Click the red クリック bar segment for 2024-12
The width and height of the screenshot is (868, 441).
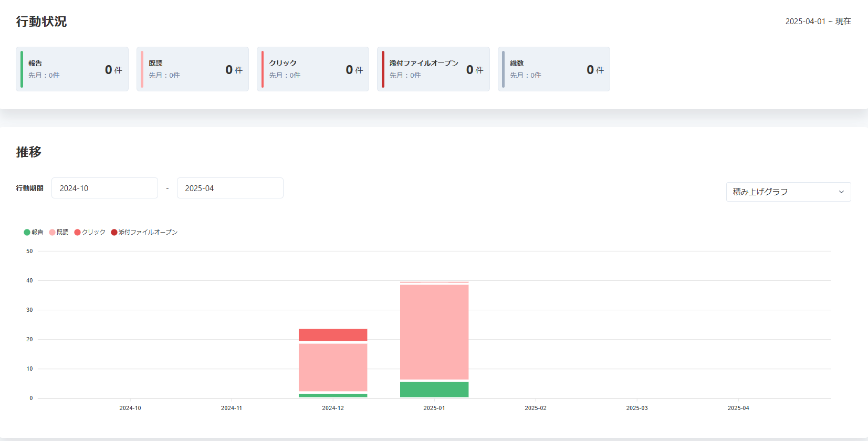[333, 335]
